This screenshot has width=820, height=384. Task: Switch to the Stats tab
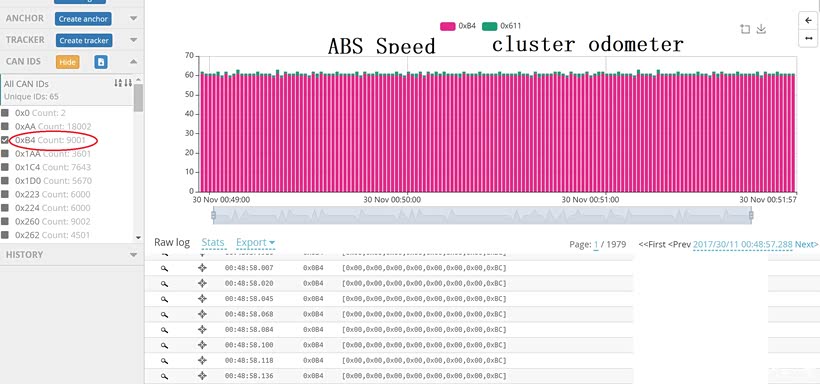point(213,243)
